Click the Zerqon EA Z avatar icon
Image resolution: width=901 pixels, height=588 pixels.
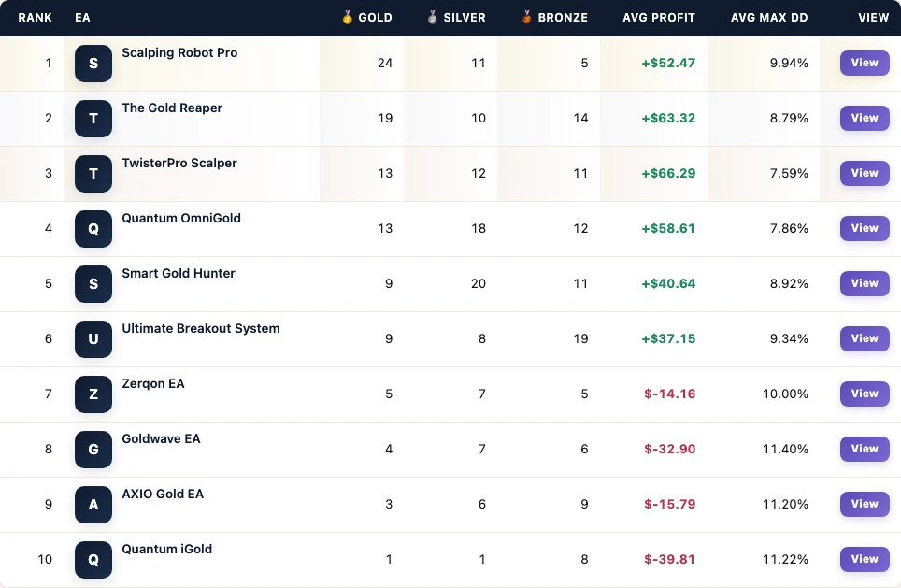tap(93, 394)
